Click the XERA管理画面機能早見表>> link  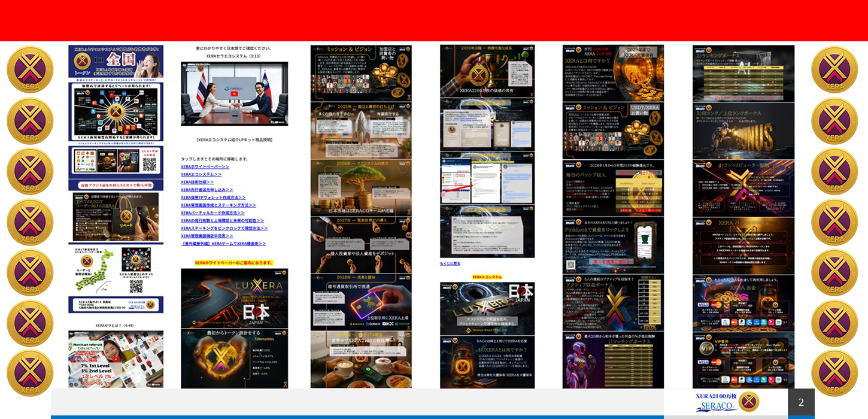click(207, 236)
